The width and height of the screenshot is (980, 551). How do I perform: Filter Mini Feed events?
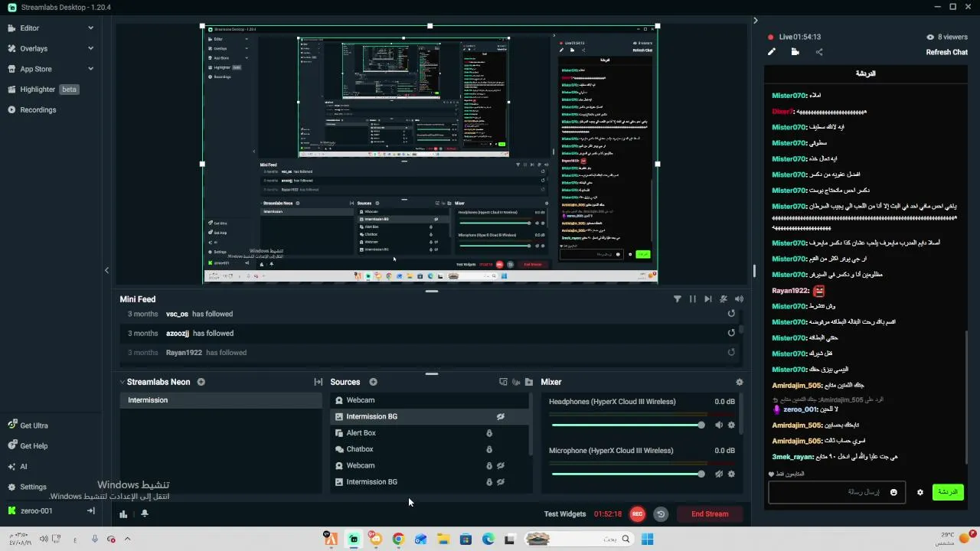point(677,299)
